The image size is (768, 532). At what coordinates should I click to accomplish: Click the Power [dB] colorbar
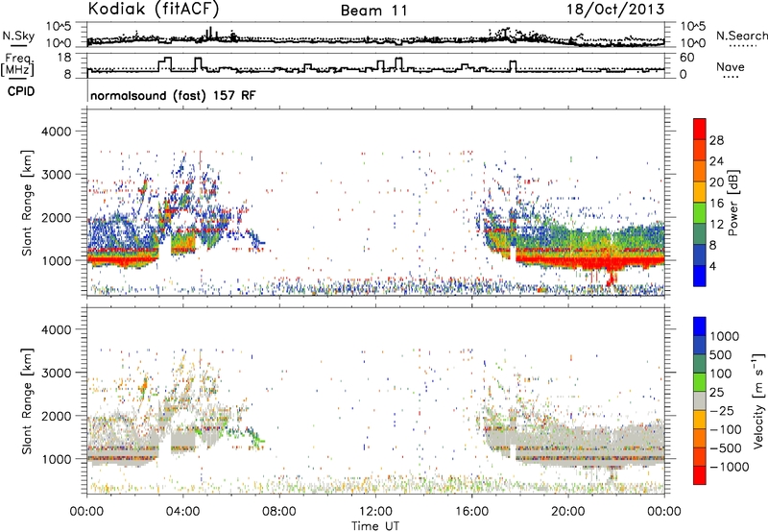700,202
